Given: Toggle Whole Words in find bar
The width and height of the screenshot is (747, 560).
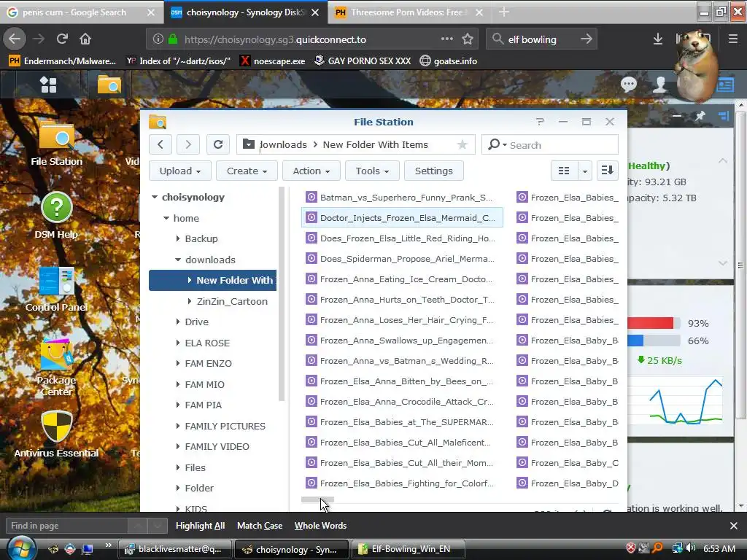Looking at the screenshot, I should (x=320, y=526).
